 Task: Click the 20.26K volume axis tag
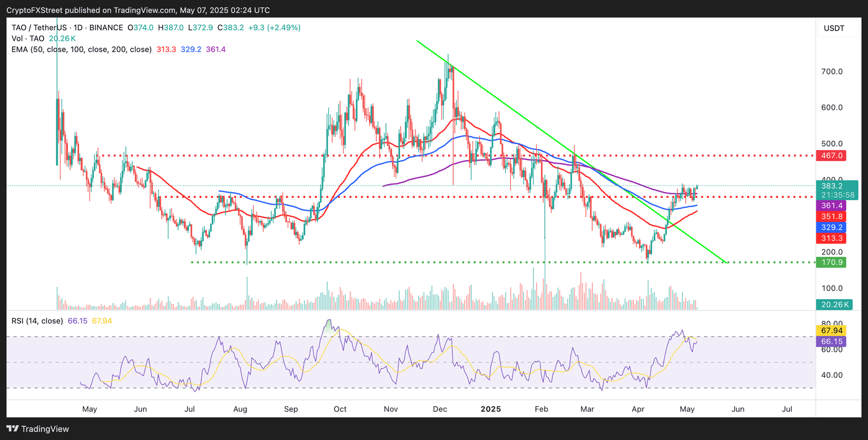[834, 304]
